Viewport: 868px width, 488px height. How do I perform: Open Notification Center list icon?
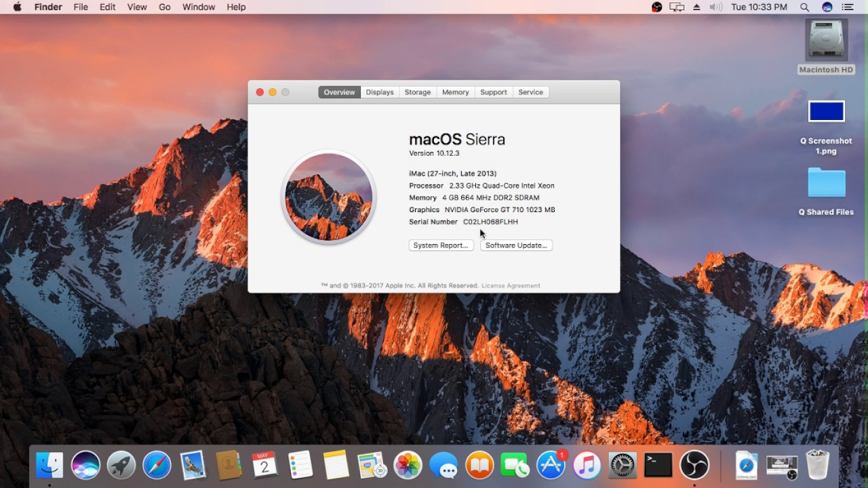[x=848, y=7]
